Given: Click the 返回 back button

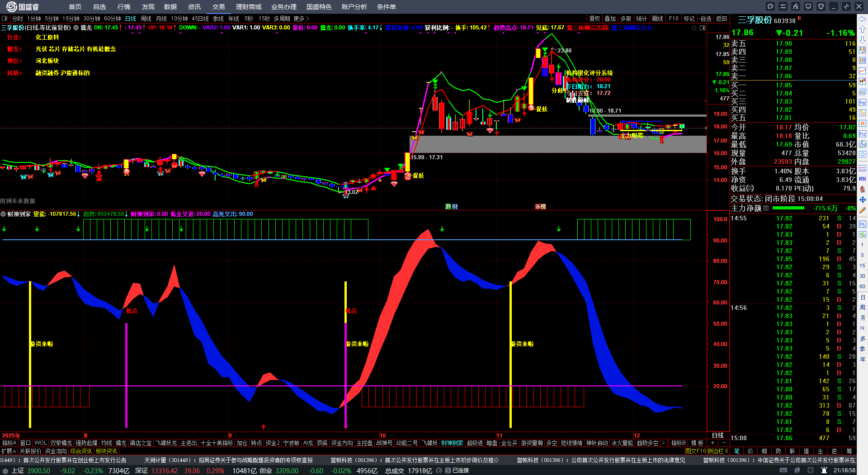Looking at the screenshot, I should click(722, 19).
